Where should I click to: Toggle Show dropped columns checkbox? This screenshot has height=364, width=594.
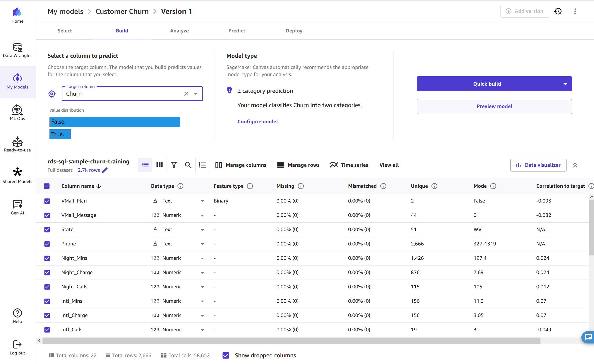coord(226,355)
